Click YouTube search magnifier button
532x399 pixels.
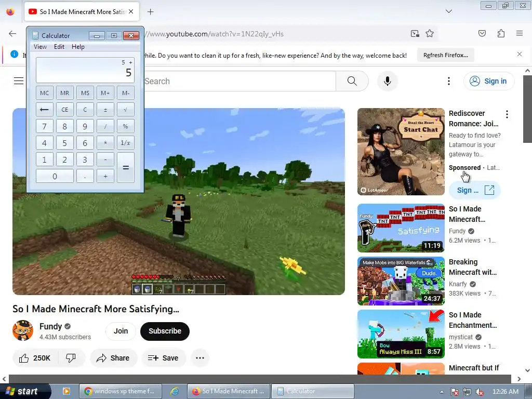tap(352, 81)
